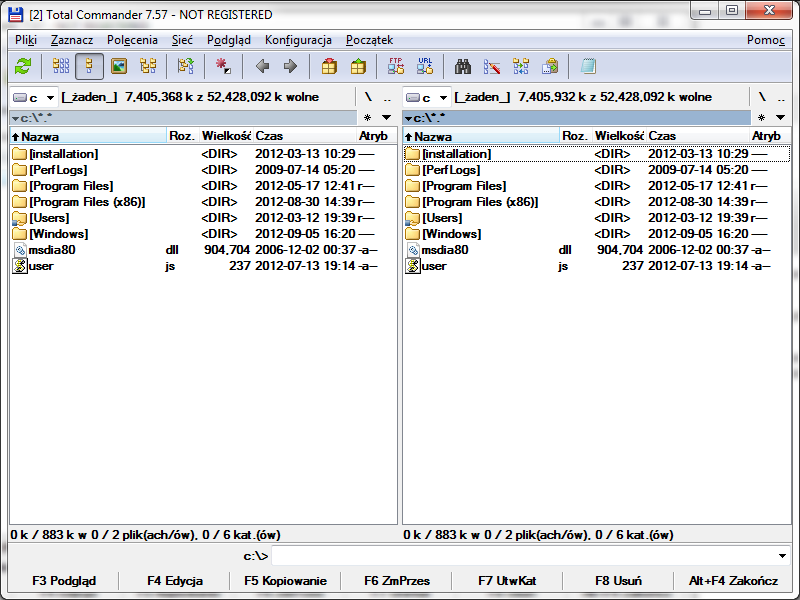Click the directory tree view icon

148,66
